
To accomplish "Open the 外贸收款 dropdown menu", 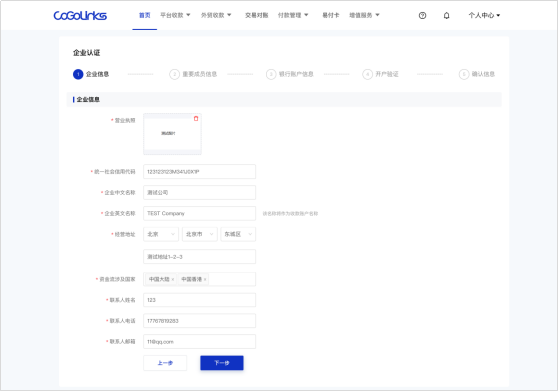I will (216, 15).
